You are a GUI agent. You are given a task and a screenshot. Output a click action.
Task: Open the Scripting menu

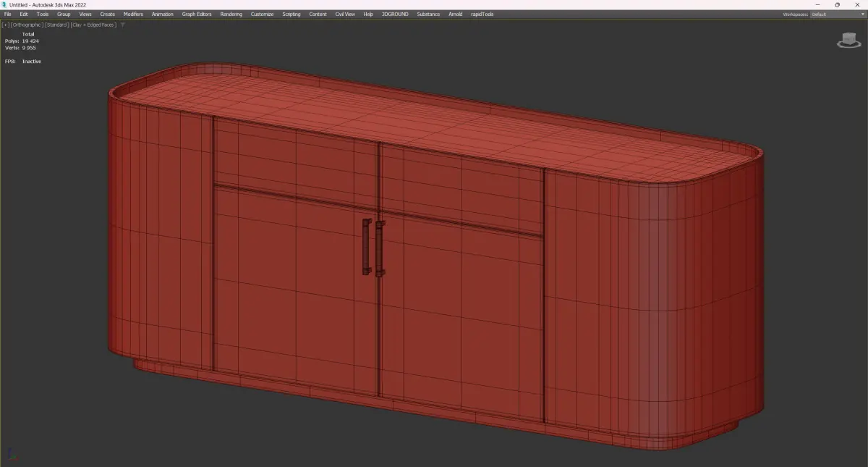click(x=292, y=14)
